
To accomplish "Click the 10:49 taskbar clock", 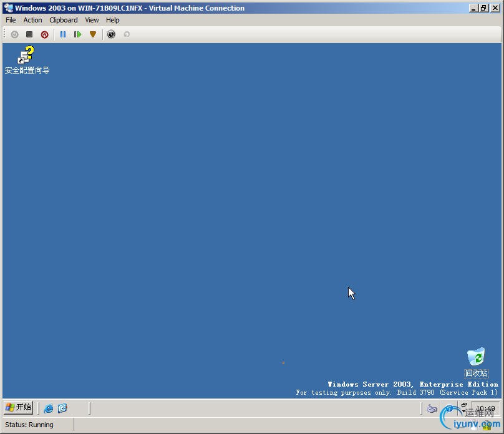I will pyautogui.click(x=485, y=408).
